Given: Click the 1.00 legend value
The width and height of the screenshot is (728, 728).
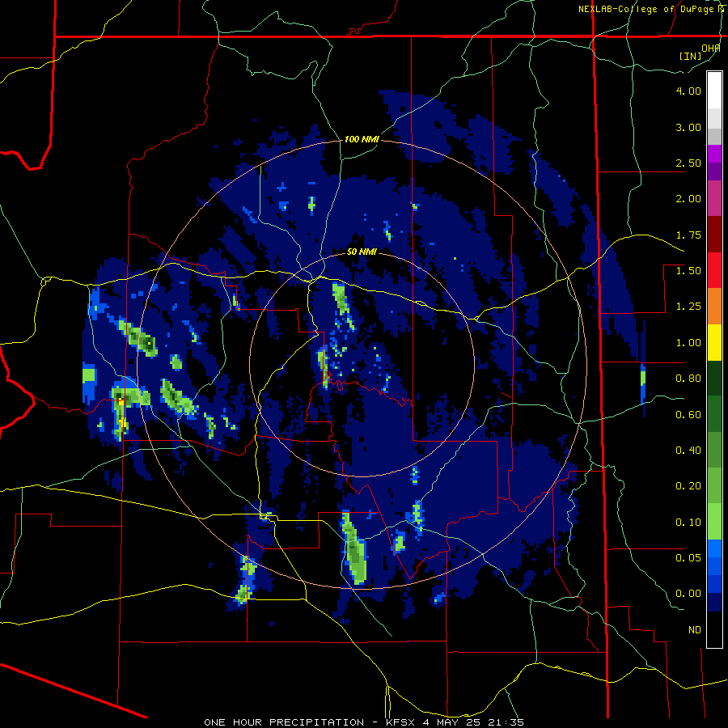Looking at the screenshot, I should point(688,343).
